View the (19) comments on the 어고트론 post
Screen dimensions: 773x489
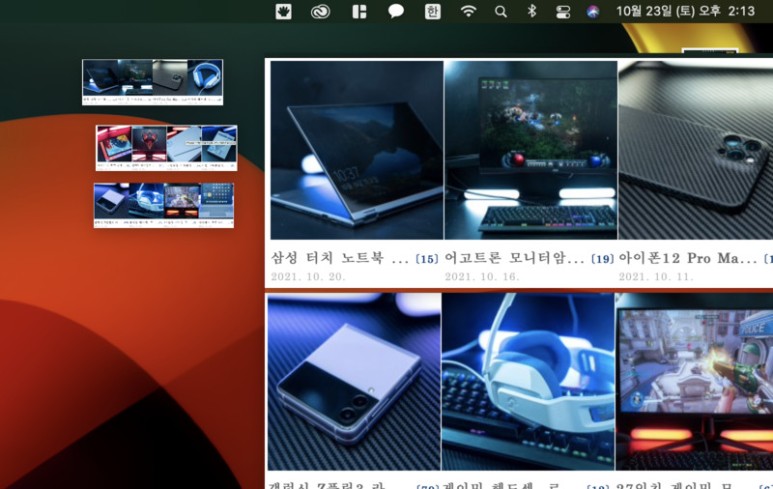[602, 259]
